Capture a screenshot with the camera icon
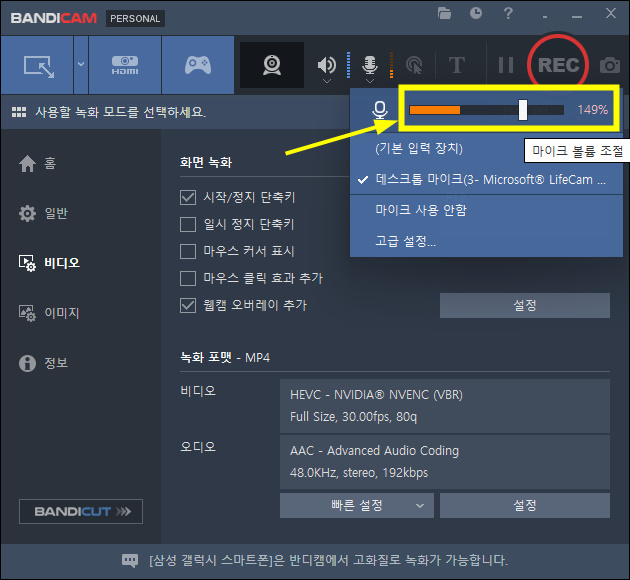The height and width of the screenshot is (580, 630). tap(610, 65)
